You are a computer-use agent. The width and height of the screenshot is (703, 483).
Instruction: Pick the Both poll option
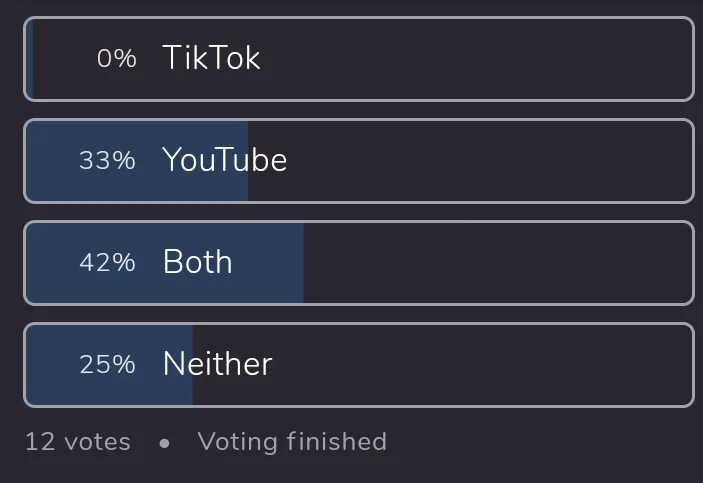[x=359, y=263]
